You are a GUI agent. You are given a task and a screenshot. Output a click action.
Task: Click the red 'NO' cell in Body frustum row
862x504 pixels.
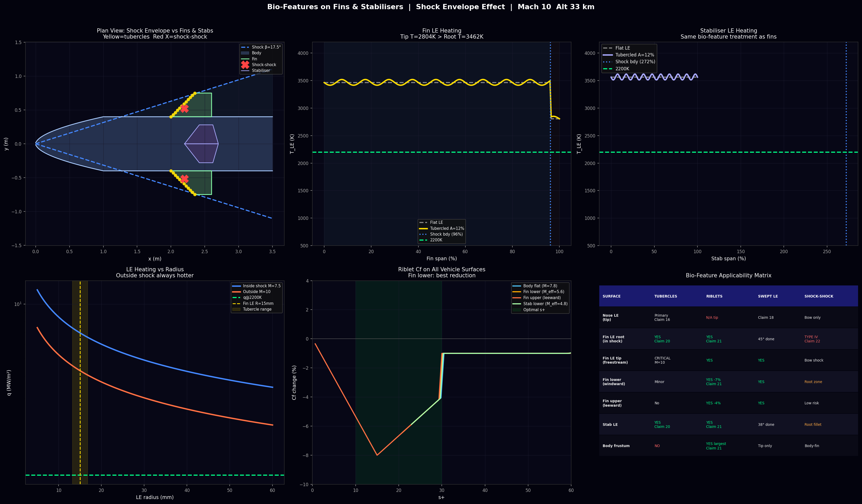click(x=657, y=446)
